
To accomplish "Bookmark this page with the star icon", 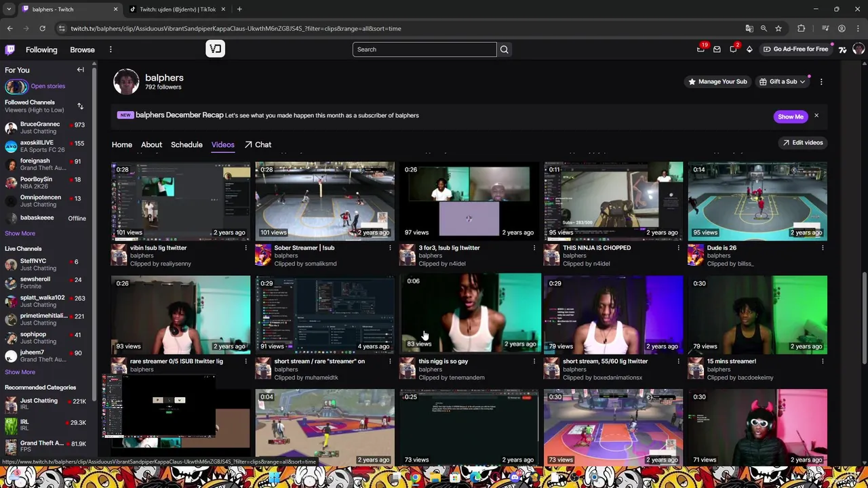I will point(778,28).
